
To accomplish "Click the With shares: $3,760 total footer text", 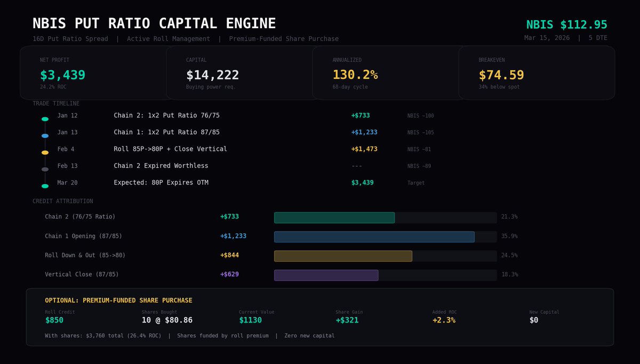I will 103,336.
